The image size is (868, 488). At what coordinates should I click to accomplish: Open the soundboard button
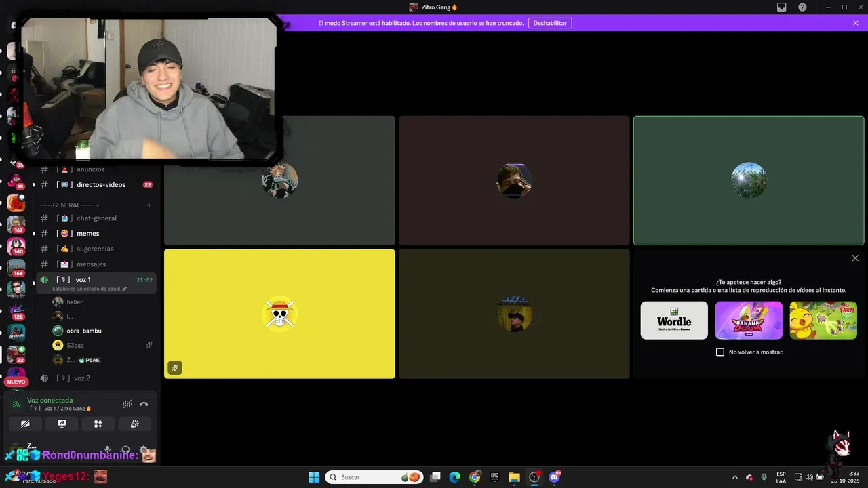[x=134, y=424]
